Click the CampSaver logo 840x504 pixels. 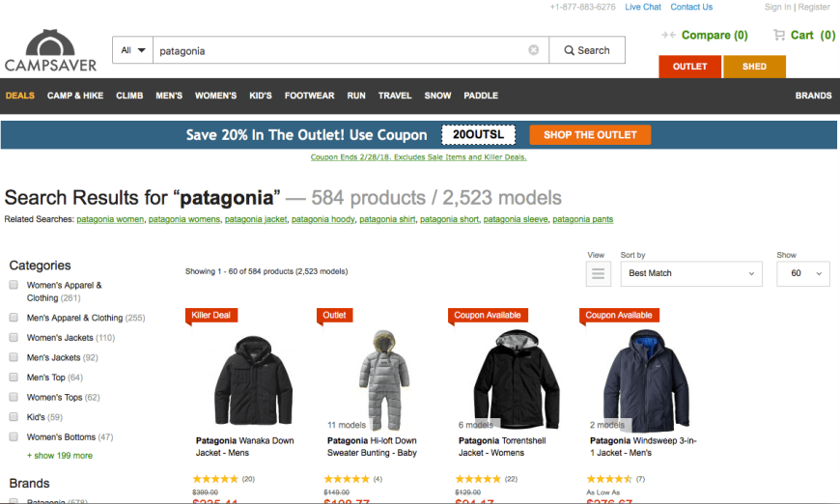click(51, 50)
